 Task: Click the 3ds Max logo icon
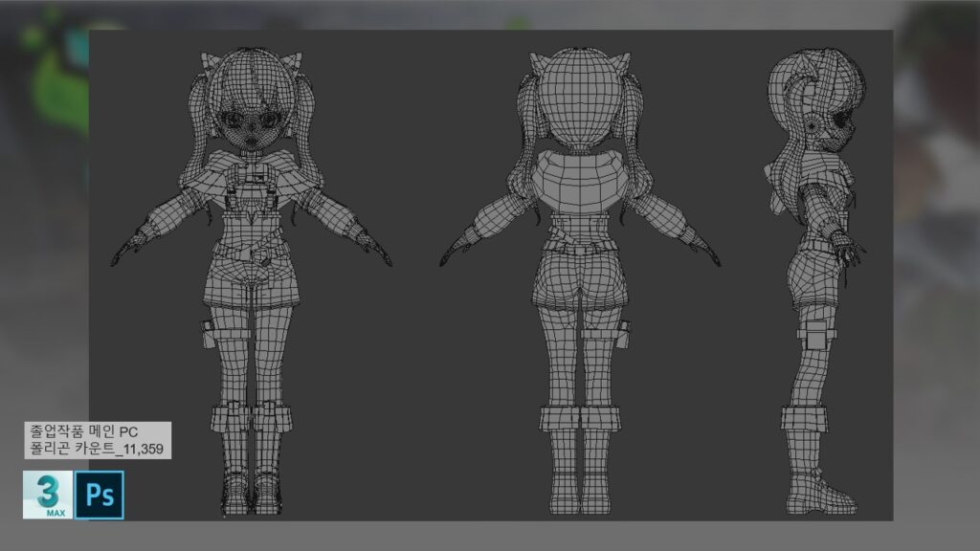(47, 495)
